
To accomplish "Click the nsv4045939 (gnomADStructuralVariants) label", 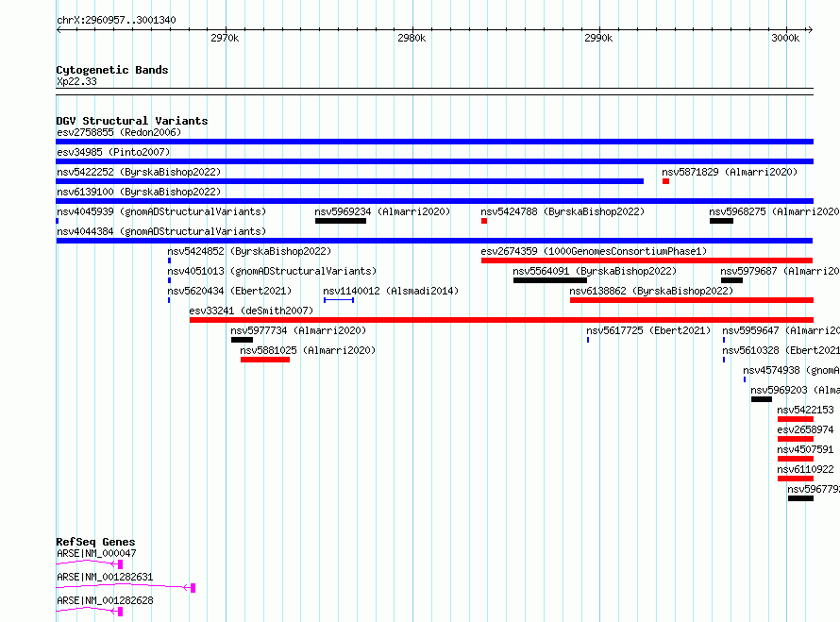I will click(161, 211).
